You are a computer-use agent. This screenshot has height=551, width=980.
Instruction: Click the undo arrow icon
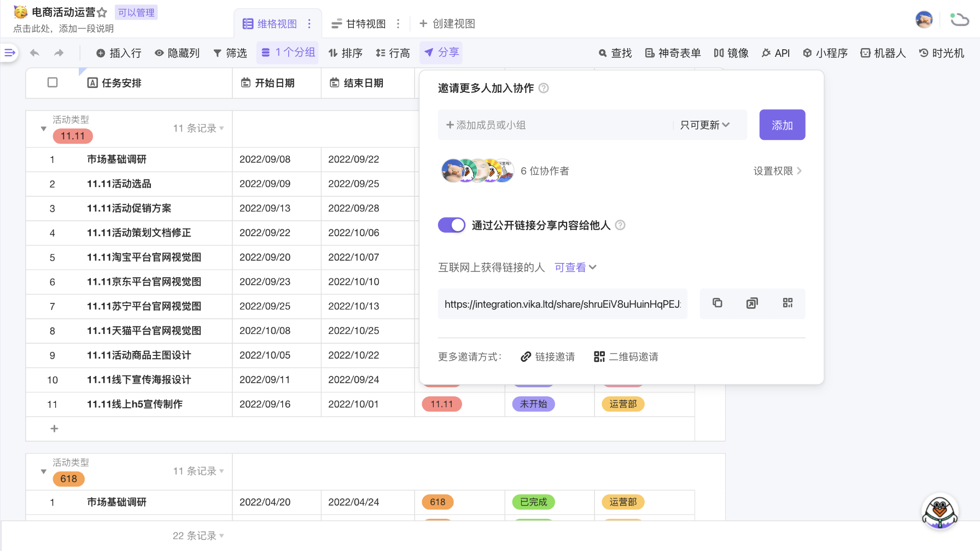(34, 53)
